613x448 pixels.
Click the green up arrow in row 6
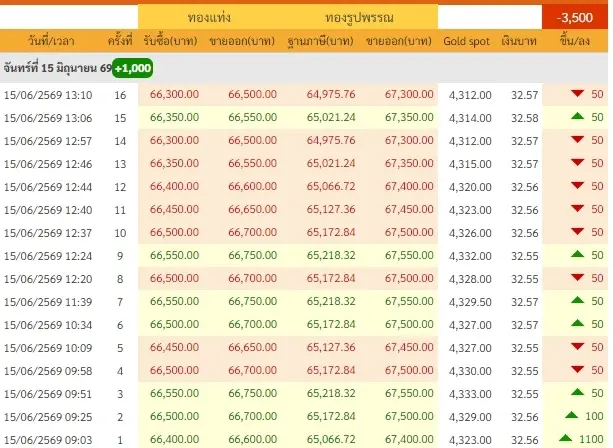pos(577,324)
